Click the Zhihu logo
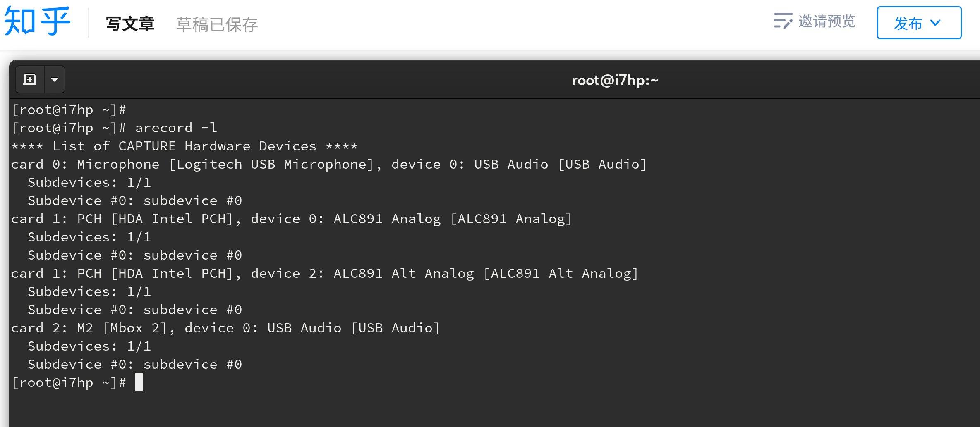The image size is (980, 427). (37, 21)
